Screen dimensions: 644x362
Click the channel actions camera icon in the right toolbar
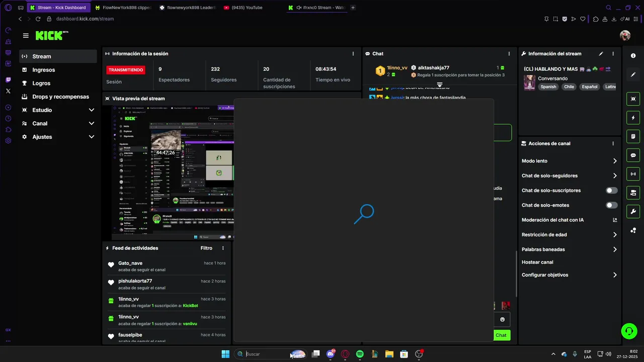(x=633, y=193)
